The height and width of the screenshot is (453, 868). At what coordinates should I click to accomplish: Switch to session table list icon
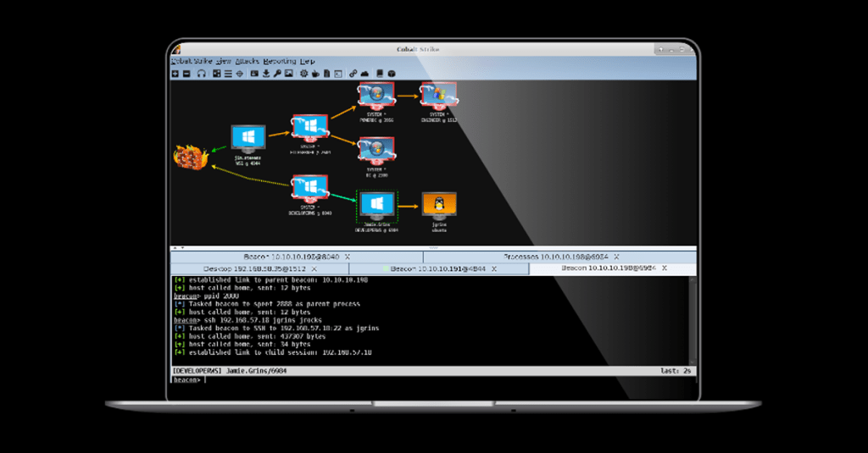pos(228,74)
